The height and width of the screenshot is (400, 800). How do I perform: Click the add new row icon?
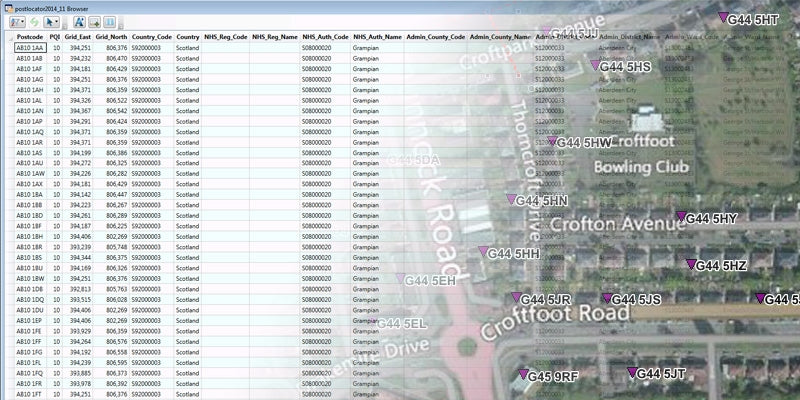94,22
